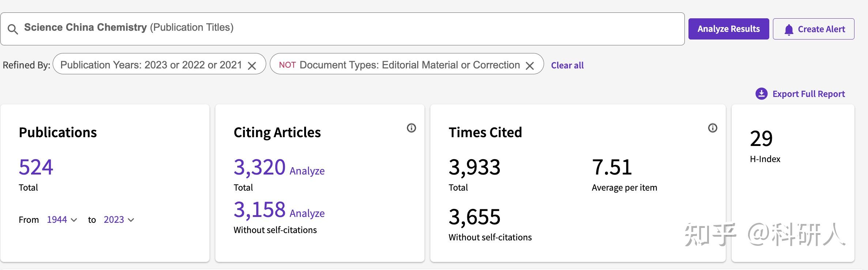The height and width of the screenshot is (270, 868).
Task: Expand the From year 1944 dropdown
Action: pyautogui.click(x=62, y=220)
